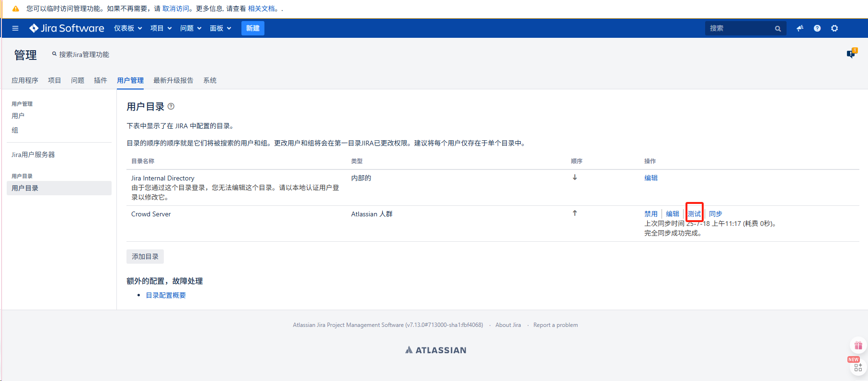Click 测试 for Crowd Server

[x=694, y=214]
